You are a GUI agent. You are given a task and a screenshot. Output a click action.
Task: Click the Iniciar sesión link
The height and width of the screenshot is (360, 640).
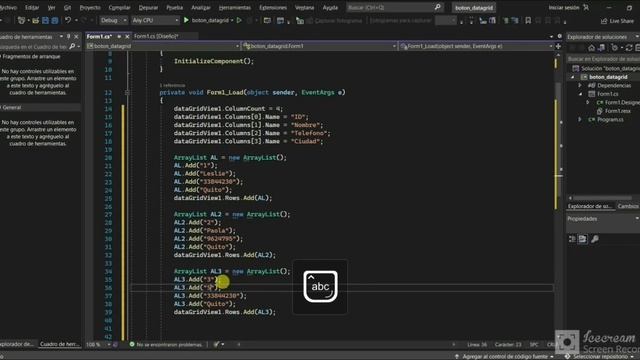564,7
